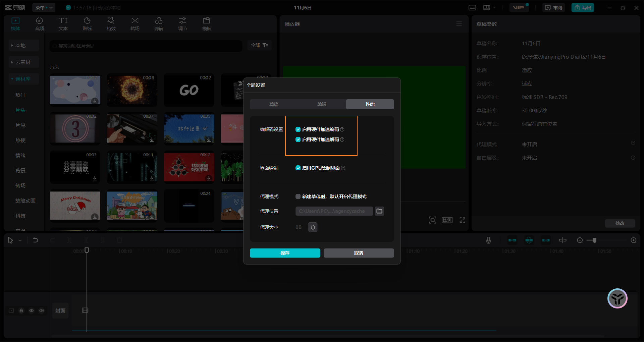The width and height of the screenshot is (644, 342).
Task: Open the 转场 transitions panel
Action: (x=135, y=24)
